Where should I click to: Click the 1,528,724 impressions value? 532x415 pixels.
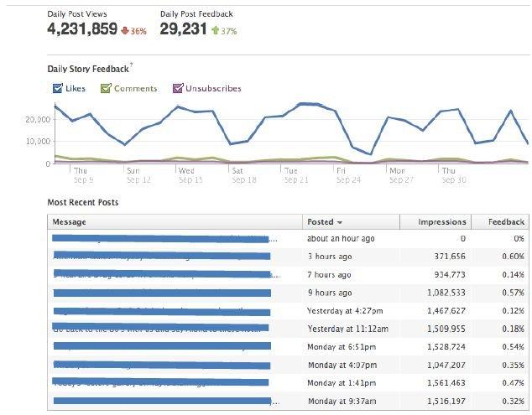[x=446, y=347]
